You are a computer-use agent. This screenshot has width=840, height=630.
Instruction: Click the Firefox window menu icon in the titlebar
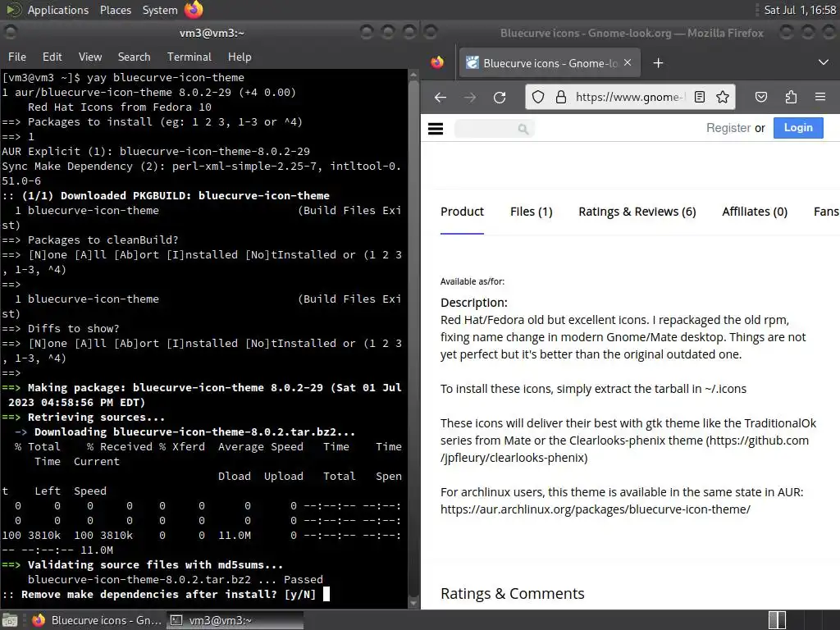pyautogui.click(x=430, y=33)
